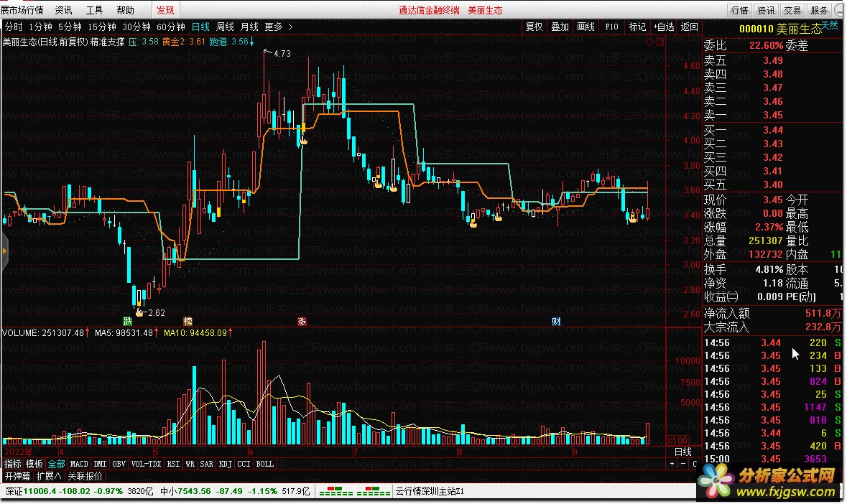Viewport: 847px width, 504px height.
Task: Click the red-green signal indicator in status bar
Action: (x=355, y=491)
